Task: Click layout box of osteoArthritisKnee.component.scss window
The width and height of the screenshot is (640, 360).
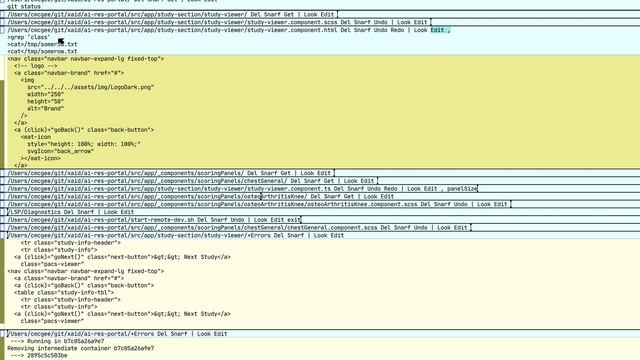Action: point(2,204)
